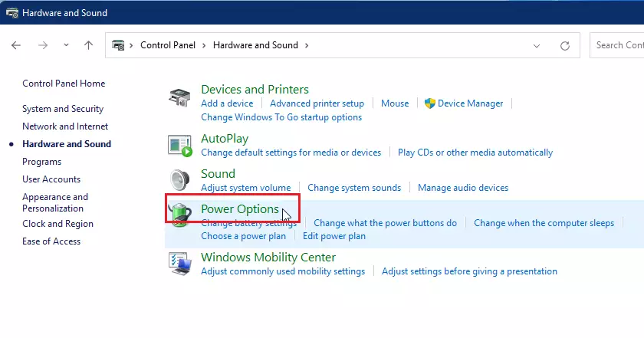Screen dimensions: 644x338
Task: Open the recent locations dropdown arrow
Action: (66, 45)
